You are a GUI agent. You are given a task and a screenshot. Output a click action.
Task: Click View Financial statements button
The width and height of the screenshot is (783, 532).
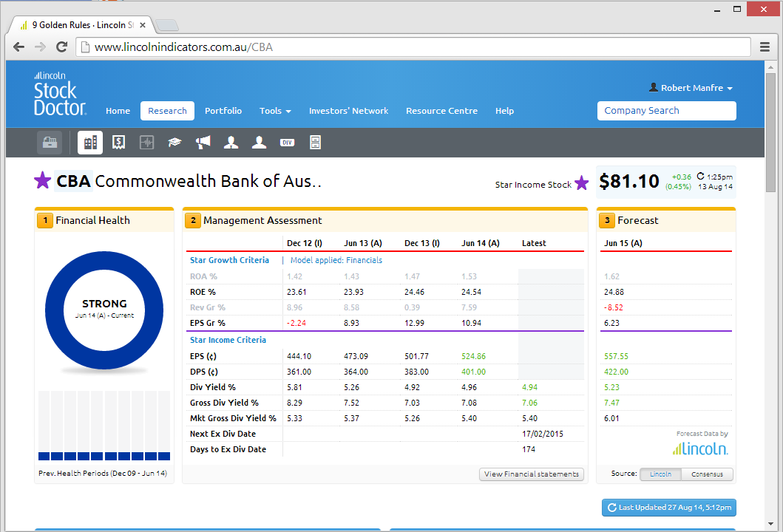[x=532, y=474]
